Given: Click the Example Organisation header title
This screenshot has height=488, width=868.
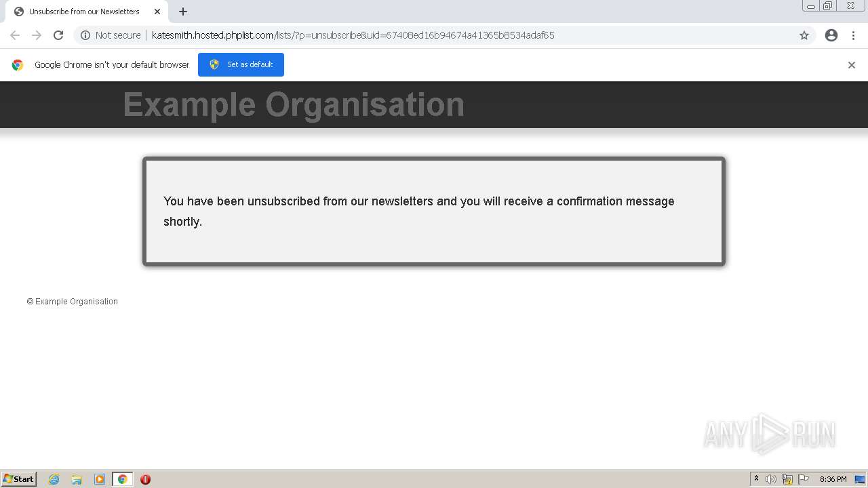Looking at the screenshot, I should click(x=294, y=104).
